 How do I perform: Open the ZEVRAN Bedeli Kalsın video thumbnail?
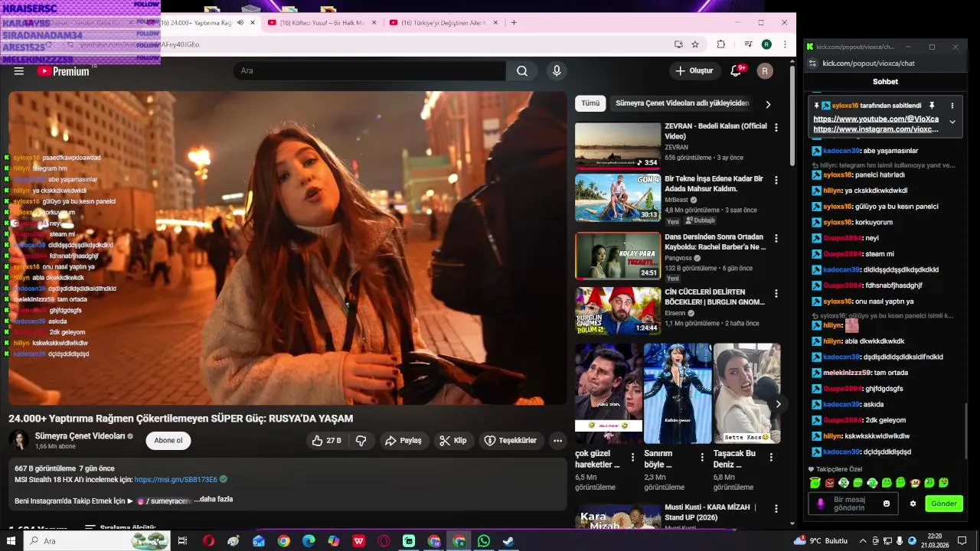[618, 145]
